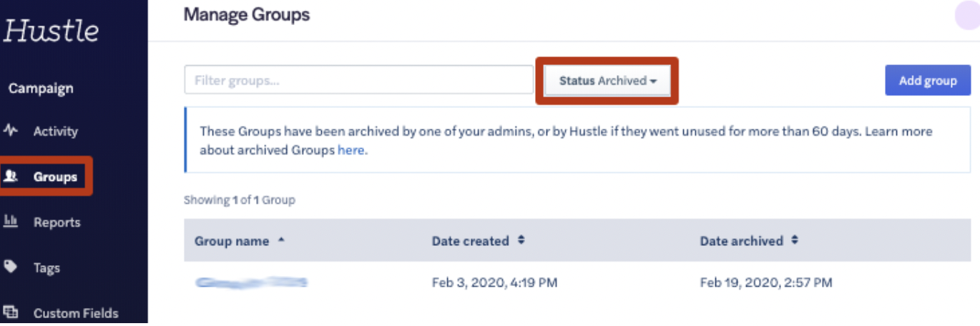The image size is (980, 326).
Task: Sort table by Date created column
Action: 478,241
